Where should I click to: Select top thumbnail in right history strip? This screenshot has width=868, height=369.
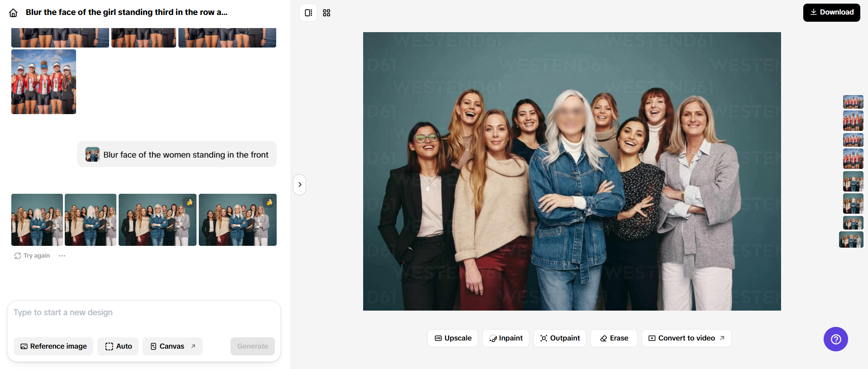pyautogui.click(x=853, y=102)
